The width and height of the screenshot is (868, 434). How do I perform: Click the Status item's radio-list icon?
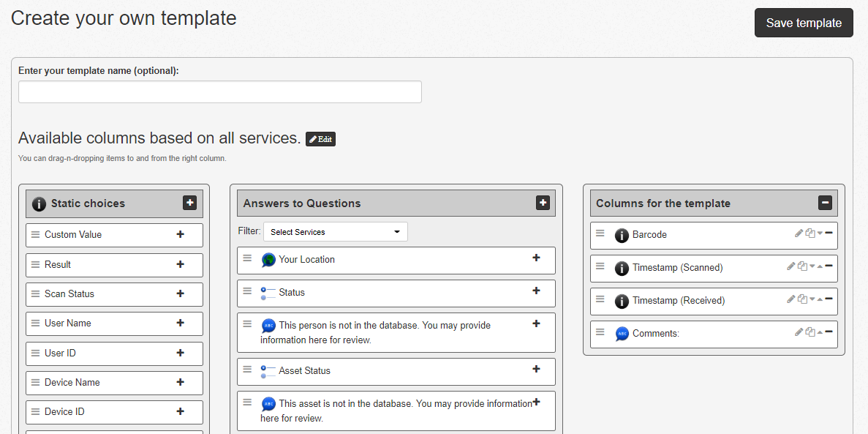point(268,293)
